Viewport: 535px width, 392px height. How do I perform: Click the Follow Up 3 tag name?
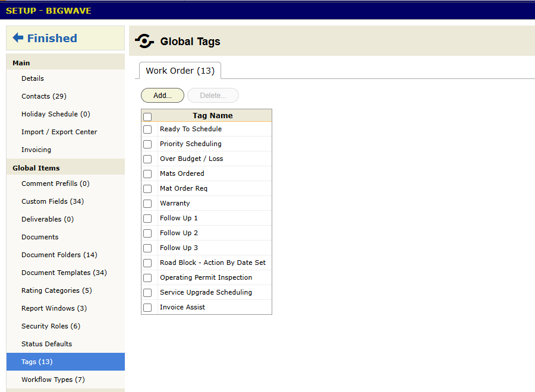(x=179, y=248)
